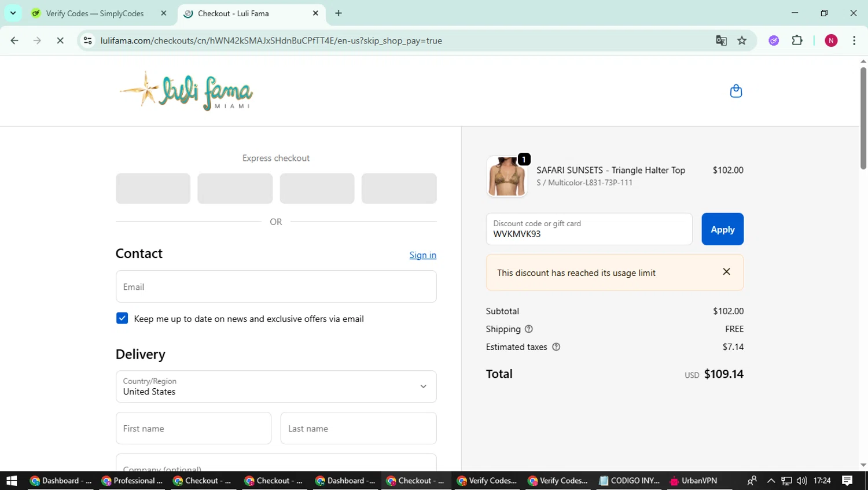Focus the Email input field
This screenshot has height=490, width=868.
[x=276, y=286]
